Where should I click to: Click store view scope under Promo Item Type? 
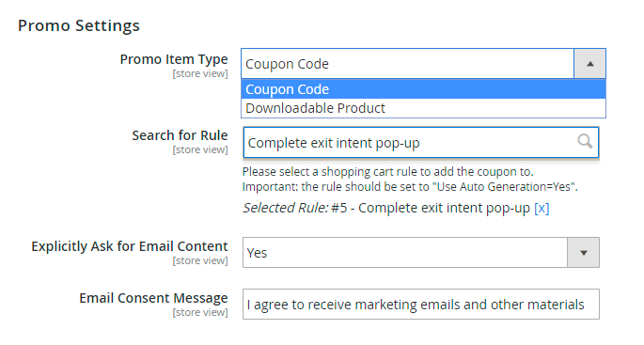[x=200, y=73]
